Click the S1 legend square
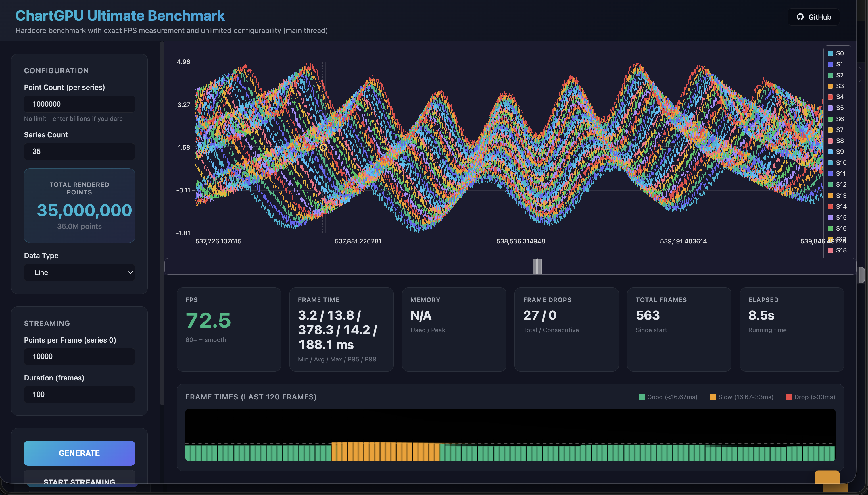 [830, 64]
